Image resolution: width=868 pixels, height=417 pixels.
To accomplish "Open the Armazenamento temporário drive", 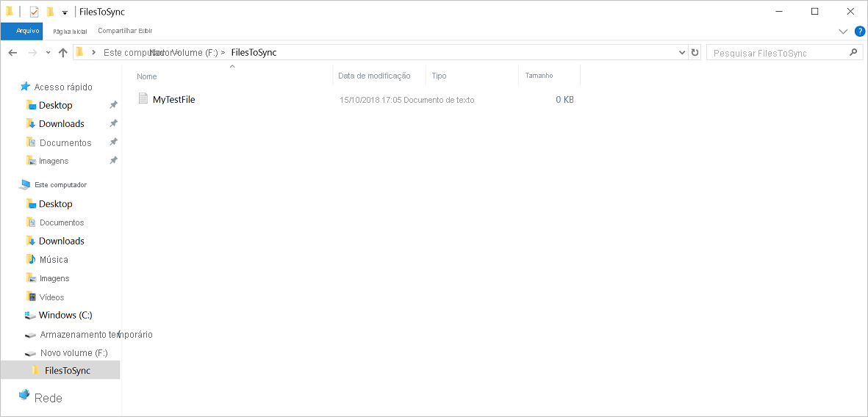I will 96,335.
